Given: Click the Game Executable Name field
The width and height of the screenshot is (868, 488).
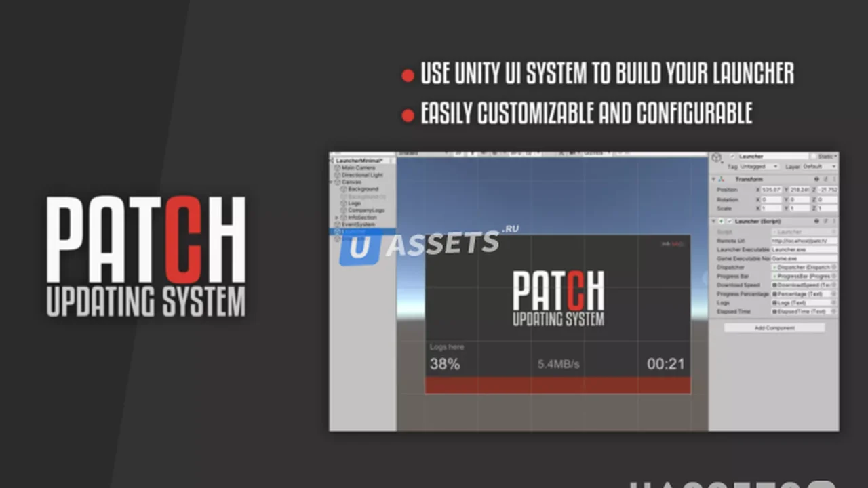Looking at the screenshot, I should click(x=805, y=258).
